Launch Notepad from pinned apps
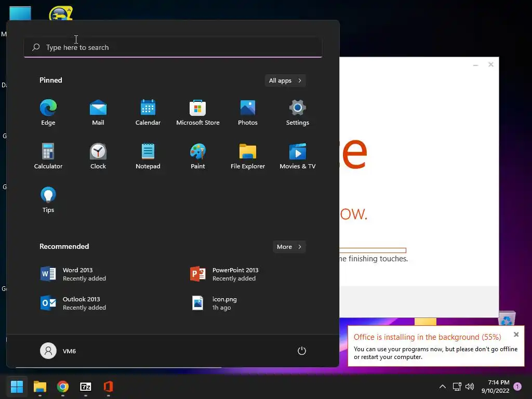 148,156
